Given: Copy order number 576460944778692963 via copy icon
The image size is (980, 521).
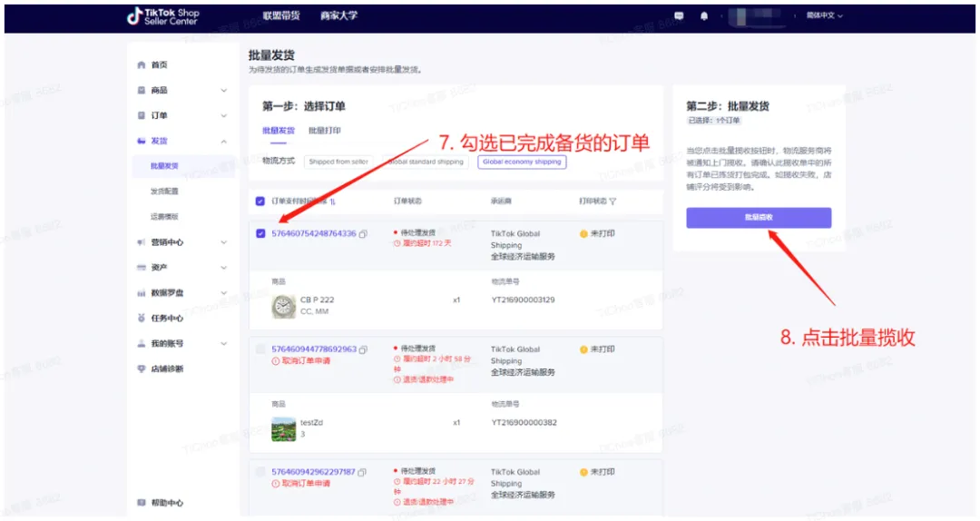Looking at the screenshot, I should (x=363, y=349).
